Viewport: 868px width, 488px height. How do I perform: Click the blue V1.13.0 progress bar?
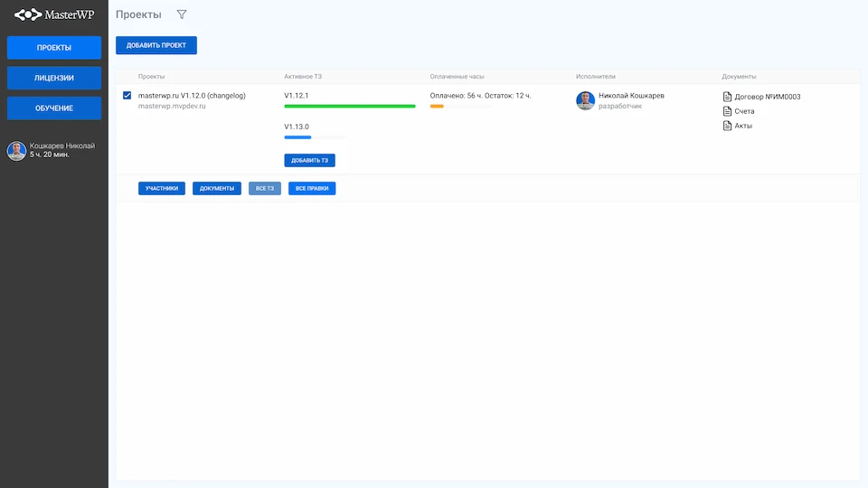click(x=297, y=137)
